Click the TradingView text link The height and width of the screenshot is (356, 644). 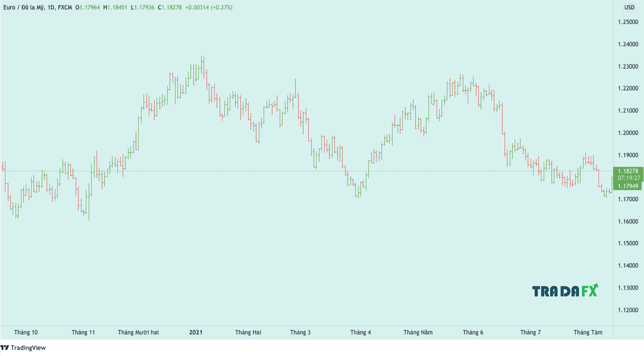28,347
